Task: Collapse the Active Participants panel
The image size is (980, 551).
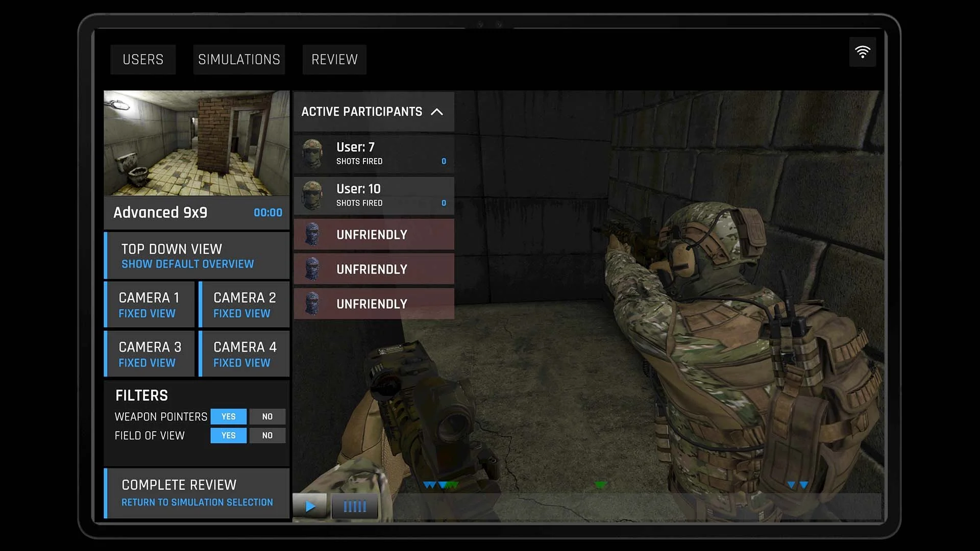Action: coord(438,112)
